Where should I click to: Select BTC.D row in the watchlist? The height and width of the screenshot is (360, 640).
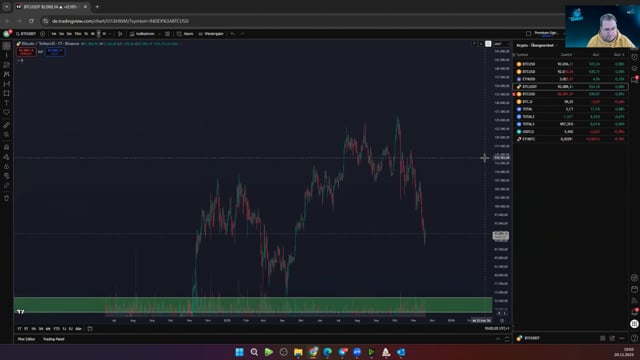tap(571, 102)
